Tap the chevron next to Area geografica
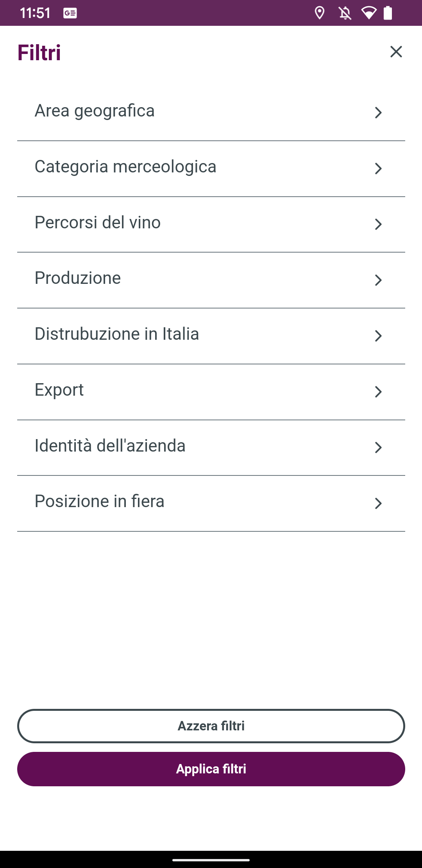The height and width of the screenshot is (868, 422). [378, 113]
